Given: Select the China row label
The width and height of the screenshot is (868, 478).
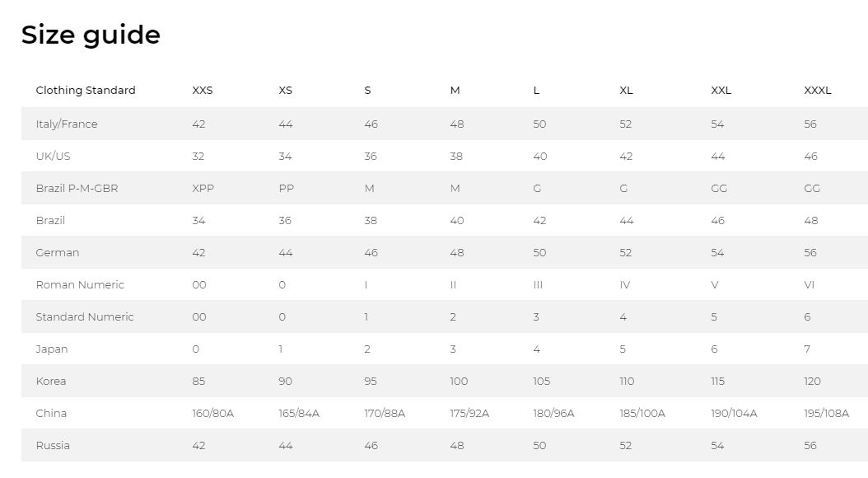Looking at the screenshot, I should (51, 413).
